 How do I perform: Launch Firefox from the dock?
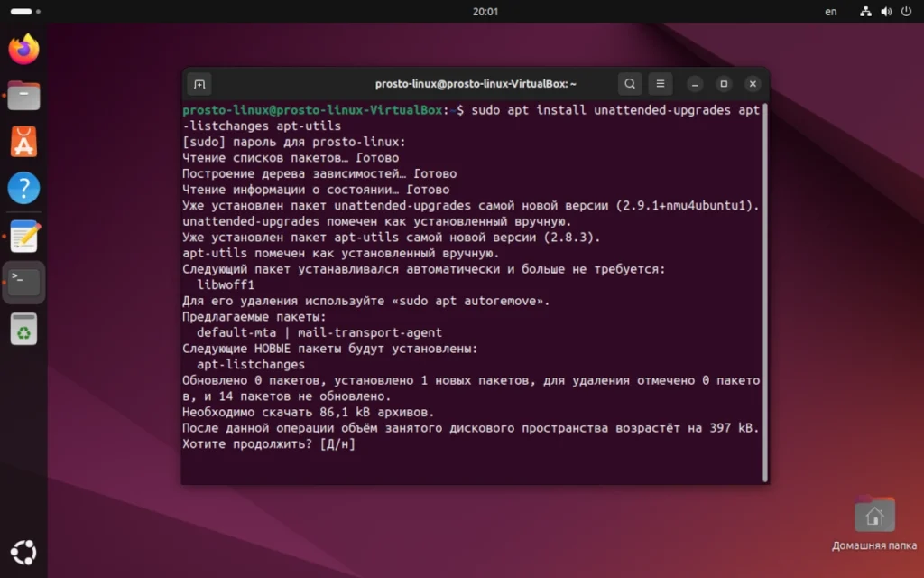tap(23, 49)
